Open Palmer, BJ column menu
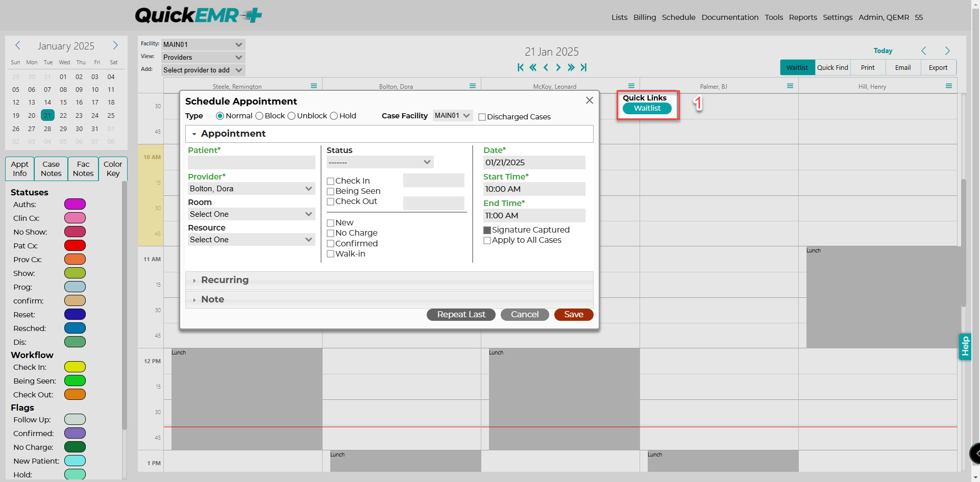This screenshot has height=482, width=980. pyautogui.click(x=790, y=86)
